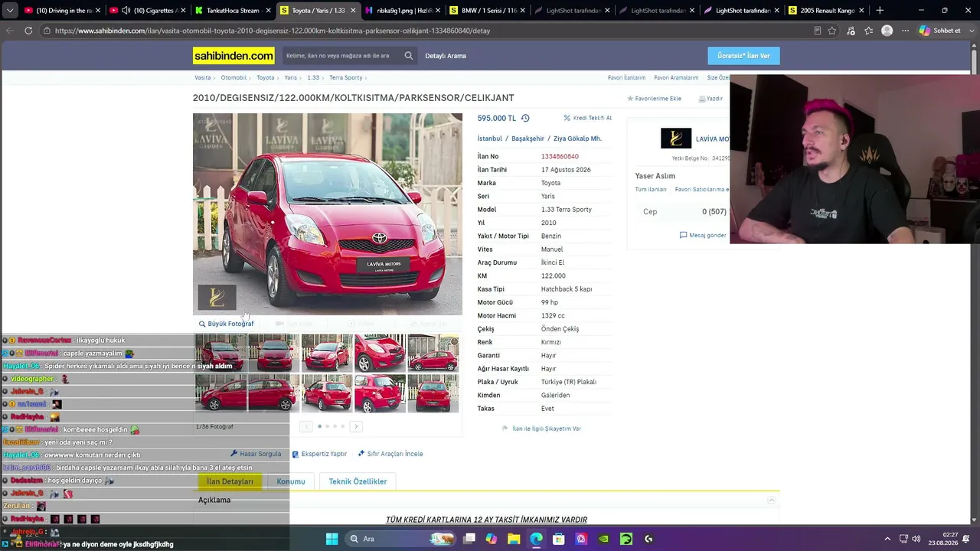Viewport: 980px width, 551px height.
Task: Open the İstanbul location link
Action: click(490, 139)
